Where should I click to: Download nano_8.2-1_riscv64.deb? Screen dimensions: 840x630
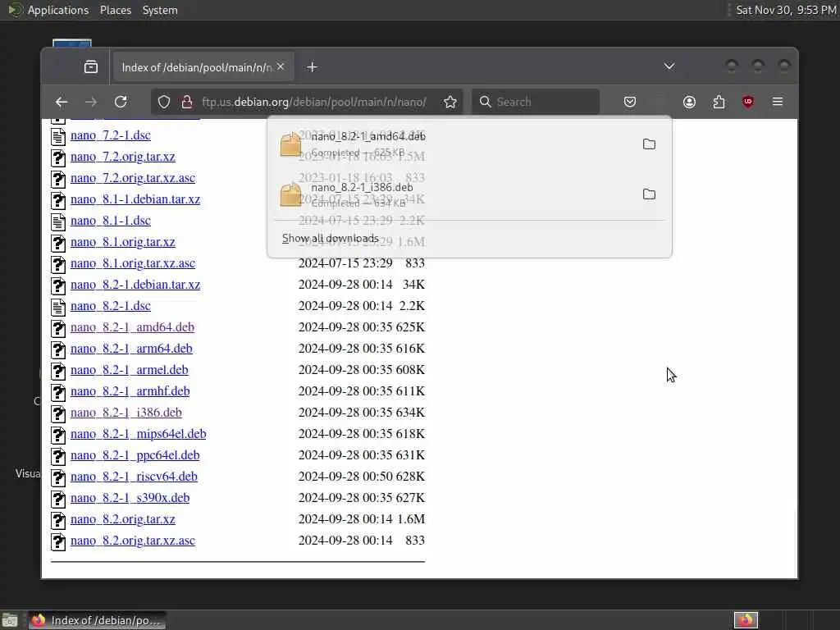tap(134, 477)
